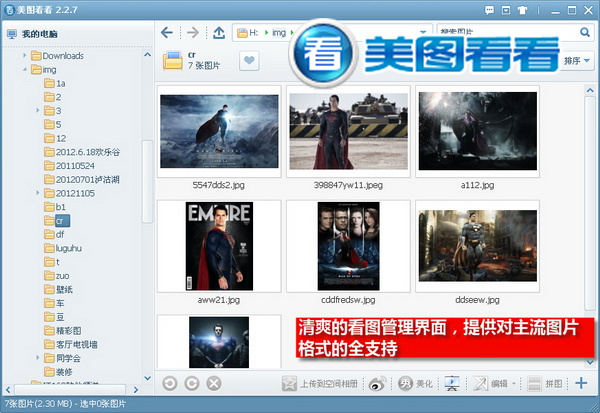Click folder tree scroll down arrow
This screenshot has width=600, height=413.
click(x=147, y=378)
